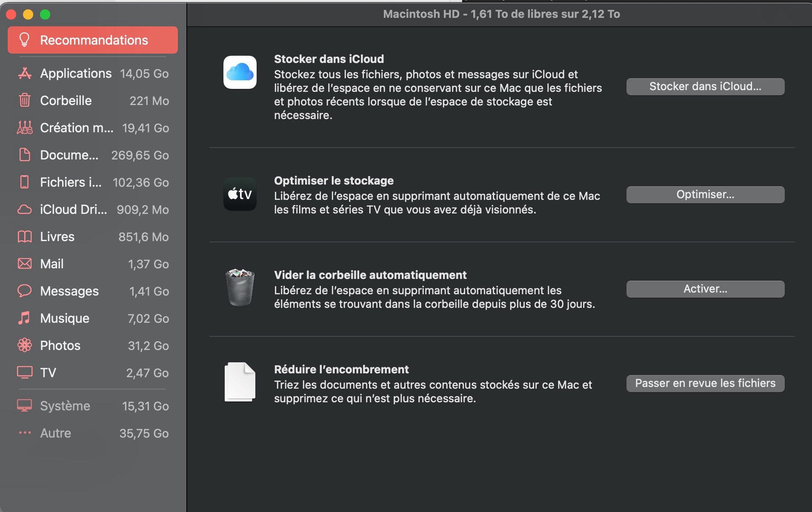Open the Musique category label
812x512 pixels.
pyautogui.click(x=65, y=319)
